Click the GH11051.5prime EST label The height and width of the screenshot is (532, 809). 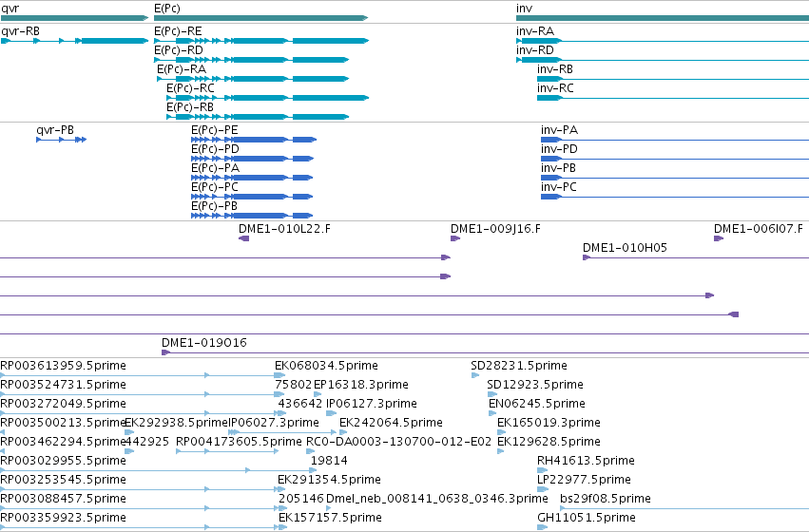coord(587,518)
